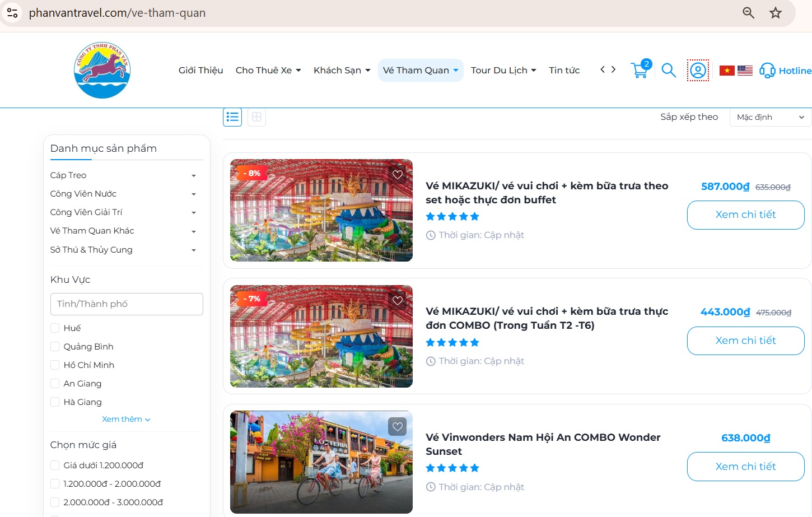This screenshot has width=812, height=517.
Task: Open the shopping cart with 2 items
Action: tap(639, 69)
